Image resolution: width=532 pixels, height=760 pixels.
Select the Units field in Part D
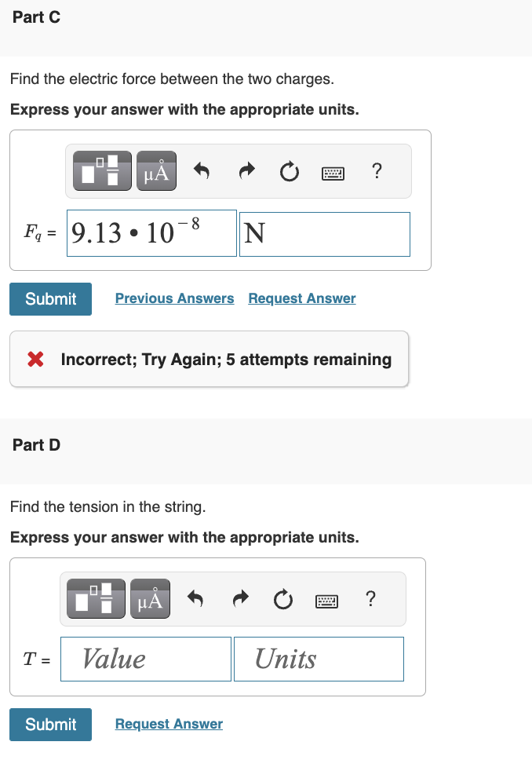point(319,659)
